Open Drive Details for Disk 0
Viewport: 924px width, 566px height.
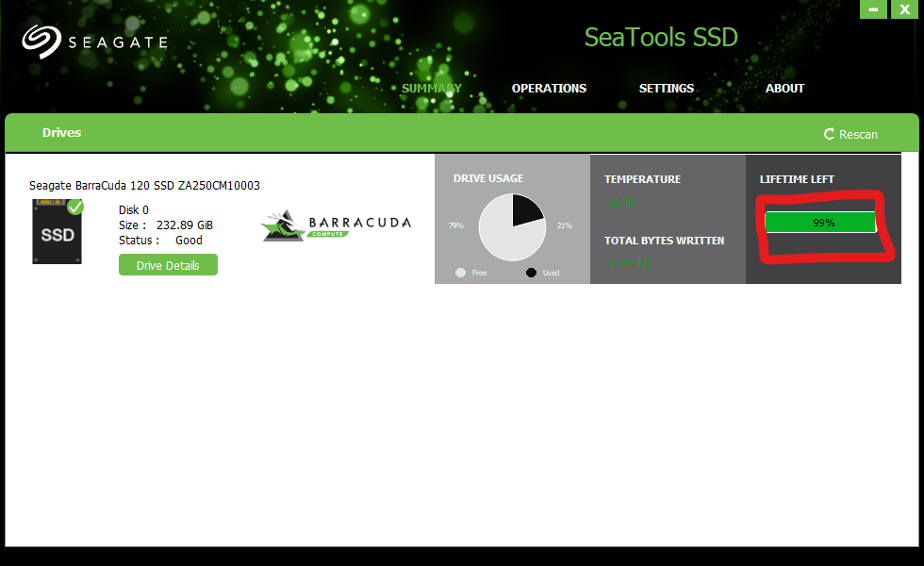(168, 265)
